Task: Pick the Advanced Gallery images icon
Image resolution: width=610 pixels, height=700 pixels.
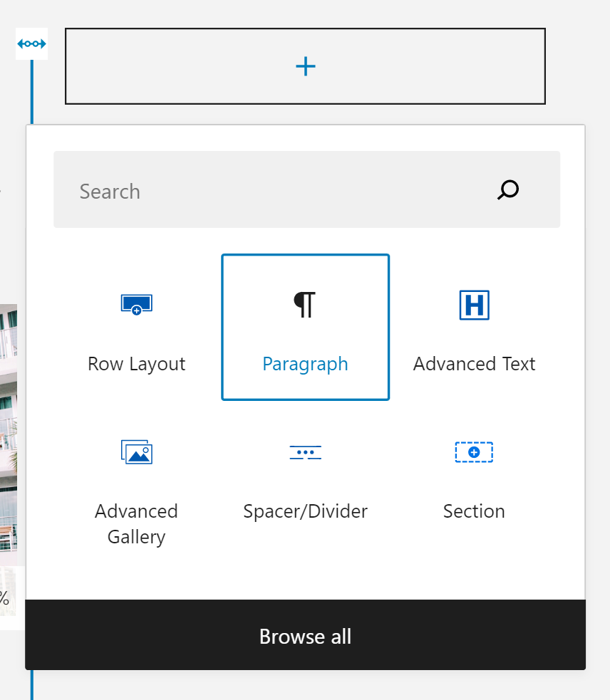Action: (x=136, y=451)
